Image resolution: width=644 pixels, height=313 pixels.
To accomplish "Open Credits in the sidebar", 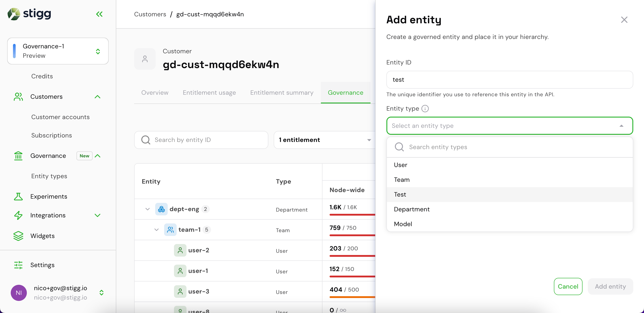I will [x=42, y=76].
